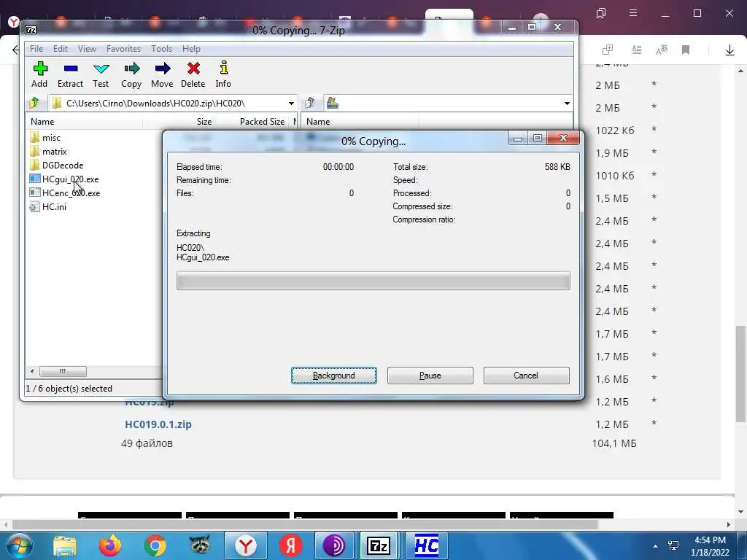Open the HC019.0.1.zip download link
747x560 pixels.
click(158, 424)
